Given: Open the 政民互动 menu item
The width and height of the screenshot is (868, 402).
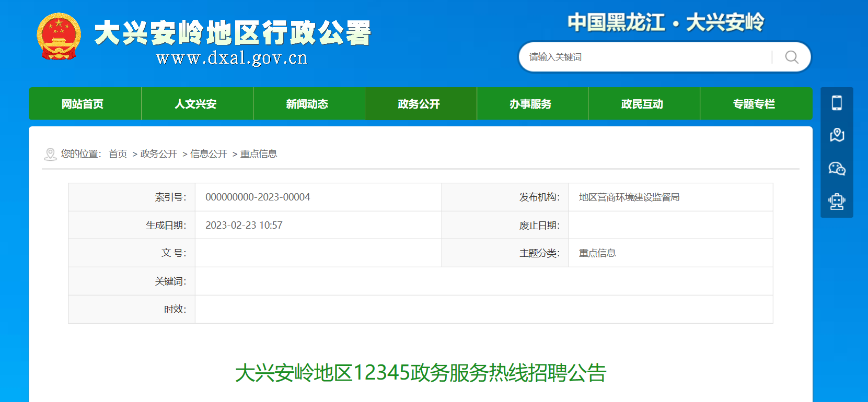Looking at the screenshot, I should 642,104.
